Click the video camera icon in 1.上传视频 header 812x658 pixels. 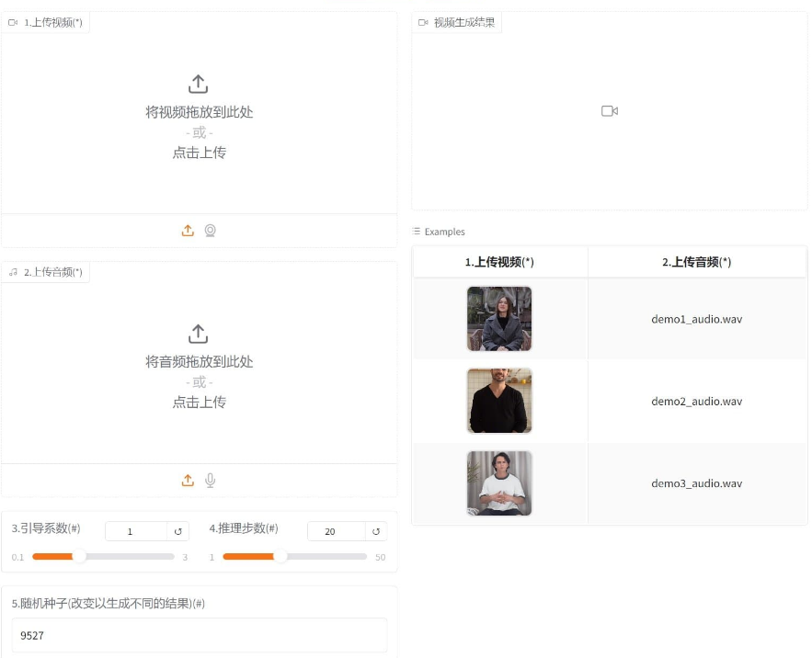[x=13, y=22]
